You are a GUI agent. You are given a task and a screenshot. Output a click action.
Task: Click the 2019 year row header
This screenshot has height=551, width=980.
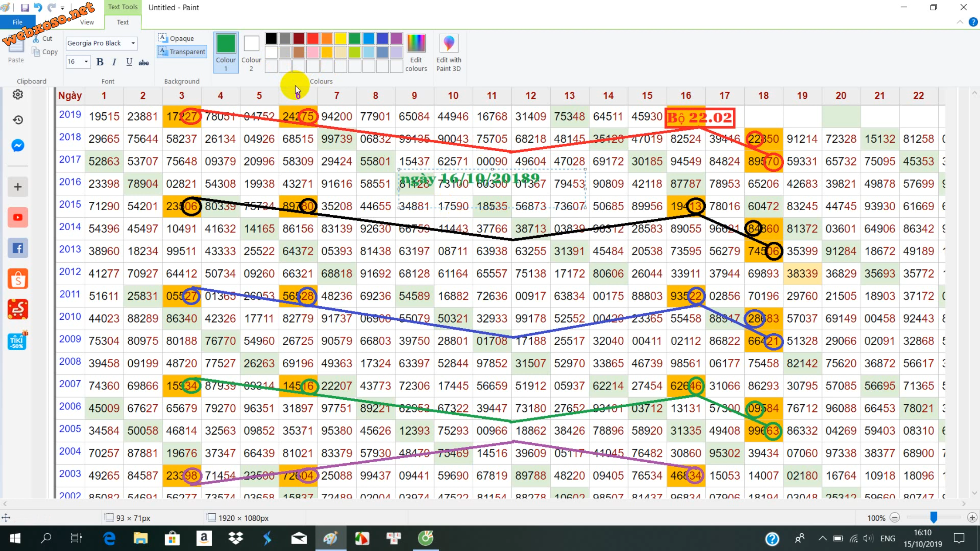(x=70, y=115)
